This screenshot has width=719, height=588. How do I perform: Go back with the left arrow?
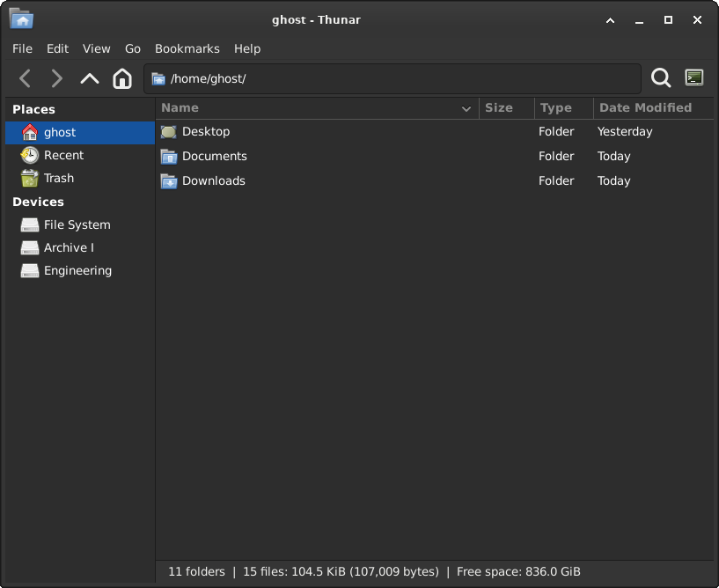pyautogui.click(x=26, y=78)
